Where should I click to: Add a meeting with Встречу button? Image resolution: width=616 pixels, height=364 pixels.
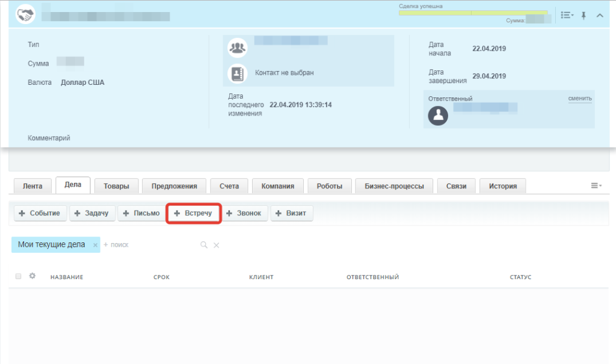click(193, 213)
